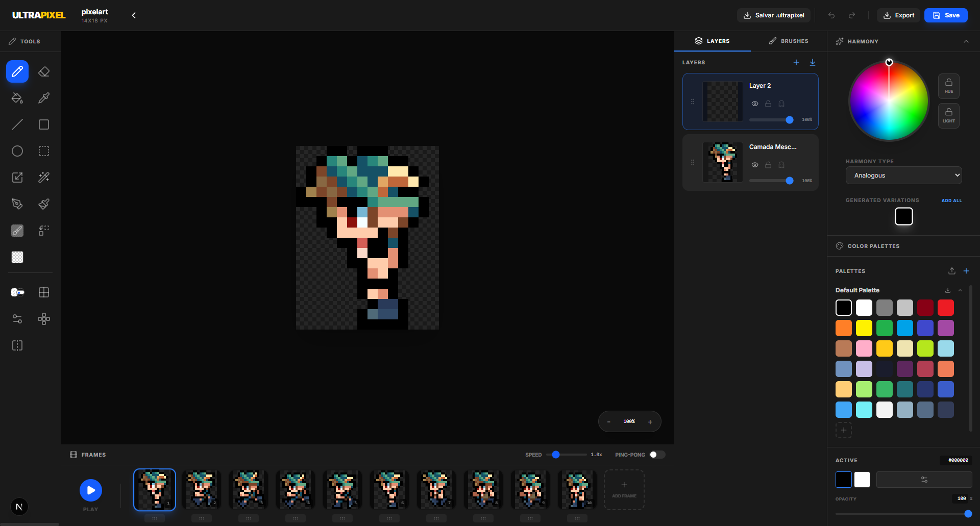The width and height of the screenshot is (980, 526).
Task: Activate the Magic Wand tool
Action: pos(44,178)
